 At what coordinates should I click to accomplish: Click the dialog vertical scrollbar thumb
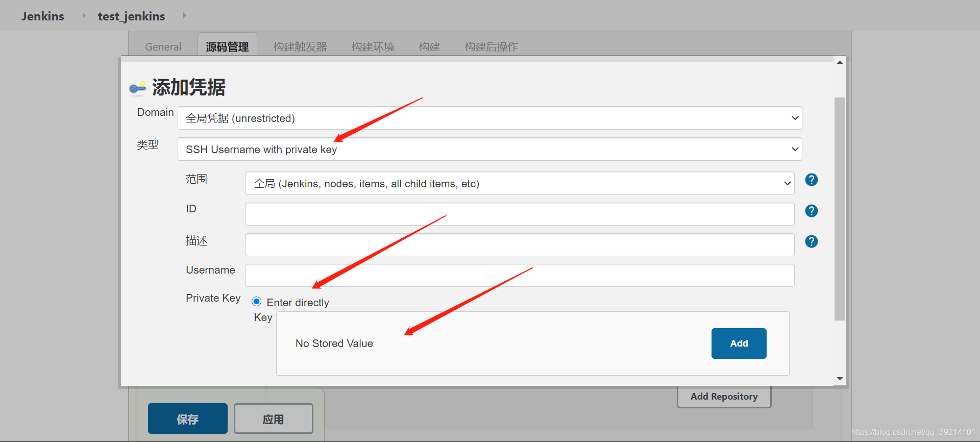coord(840,209)
